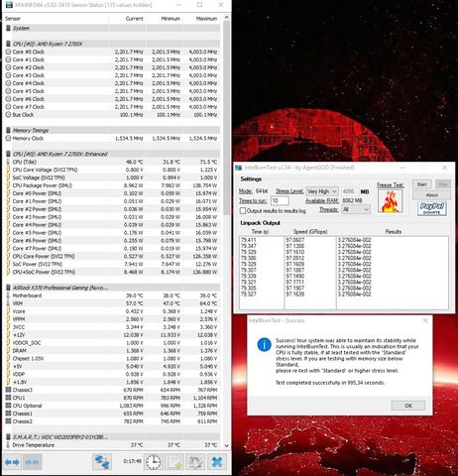Click the Start button in IntelBurnTest
The image size is (458, 476).
(422, 184)
